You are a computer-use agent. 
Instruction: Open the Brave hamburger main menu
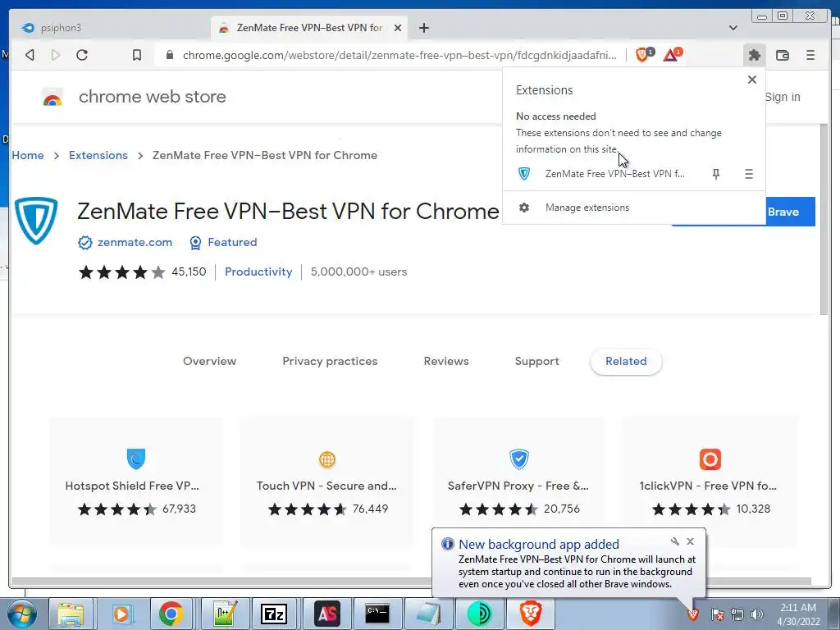(810, 55)
